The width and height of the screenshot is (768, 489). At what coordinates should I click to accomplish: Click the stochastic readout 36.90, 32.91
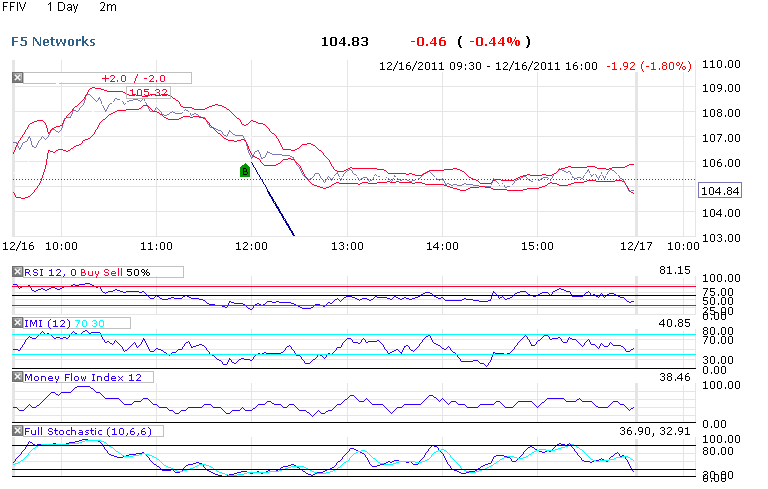point(654,431)
